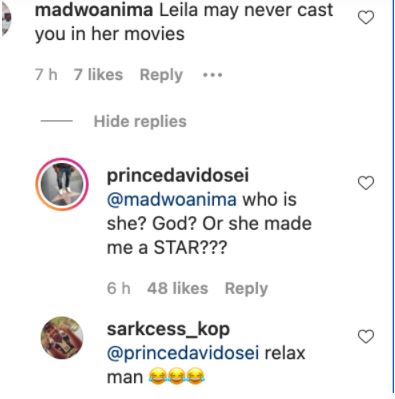Viewport: 395px width, 399px height.
Task: Open sarkcess_kop's profile picture
Action: pyautogui.click(x=62, y=338)
